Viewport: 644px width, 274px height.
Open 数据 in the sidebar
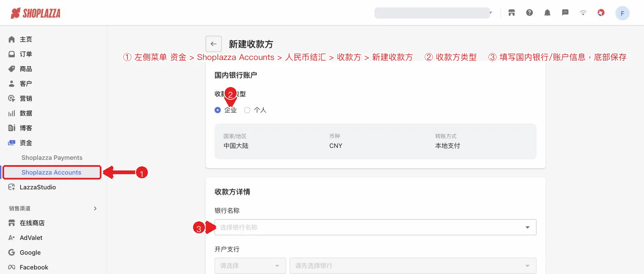[x=26, y=113]
